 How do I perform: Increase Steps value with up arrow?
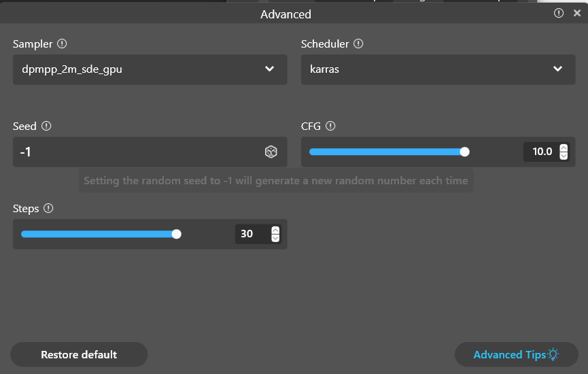point(275,230)
